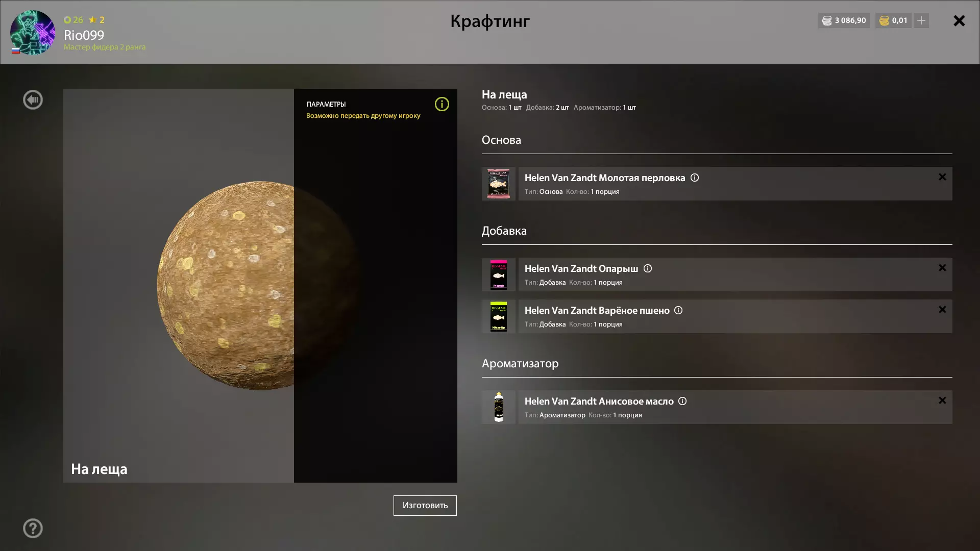The width and height of the screenshot is (980, 551).
Task: Click the Rio099 player avatar
Action: [x=33, y=33]
